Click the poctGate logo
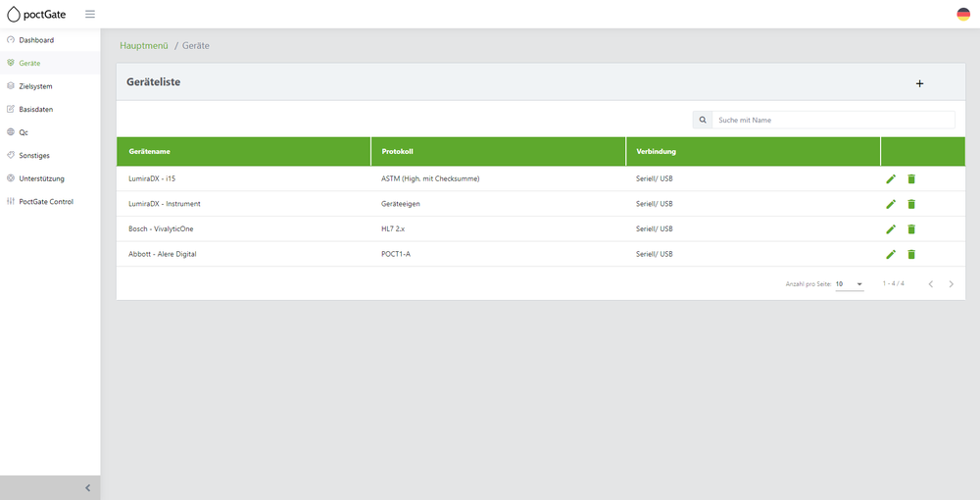Screen dimensions: 980x500 (x=36, y=14)
